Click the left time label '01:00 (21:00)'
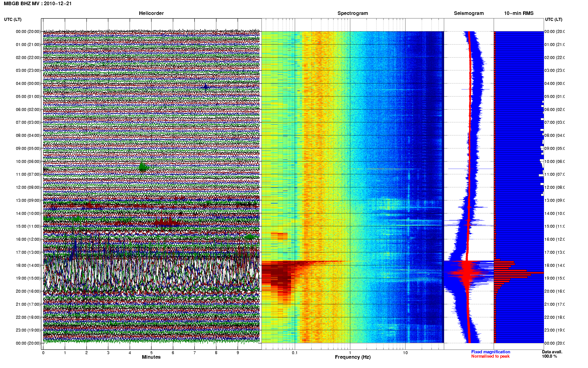 tap(28, 44)
